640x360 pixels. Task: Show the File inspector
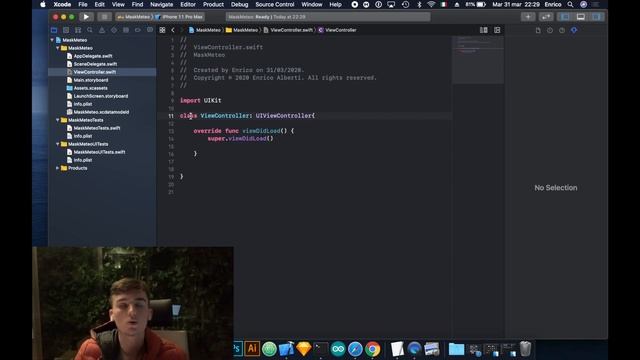(x=538, y=30)
